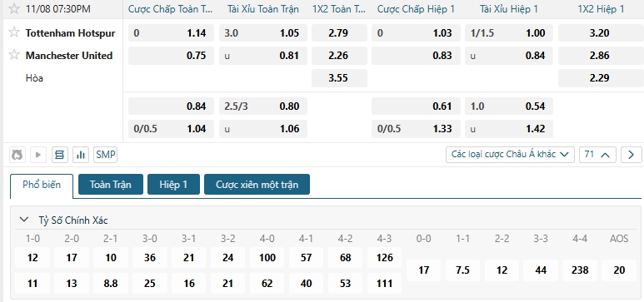The width and height of the screenshot is (644, 302).
Task: Choose the 1-1 correct score odds 7.5
Action: [462, 270]
